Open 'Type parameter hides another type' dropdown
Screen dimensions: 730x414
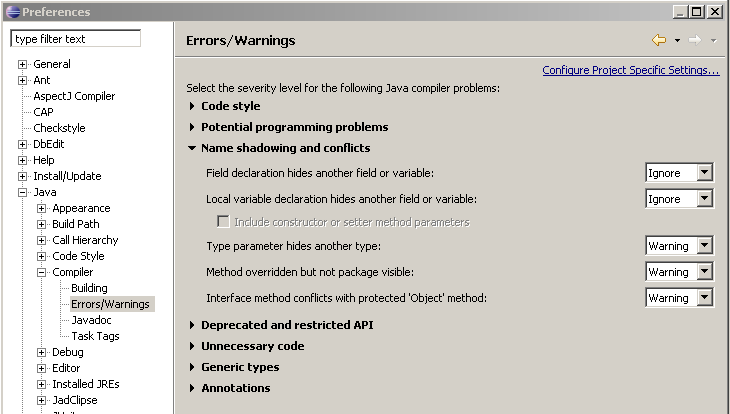click(704, 246)
